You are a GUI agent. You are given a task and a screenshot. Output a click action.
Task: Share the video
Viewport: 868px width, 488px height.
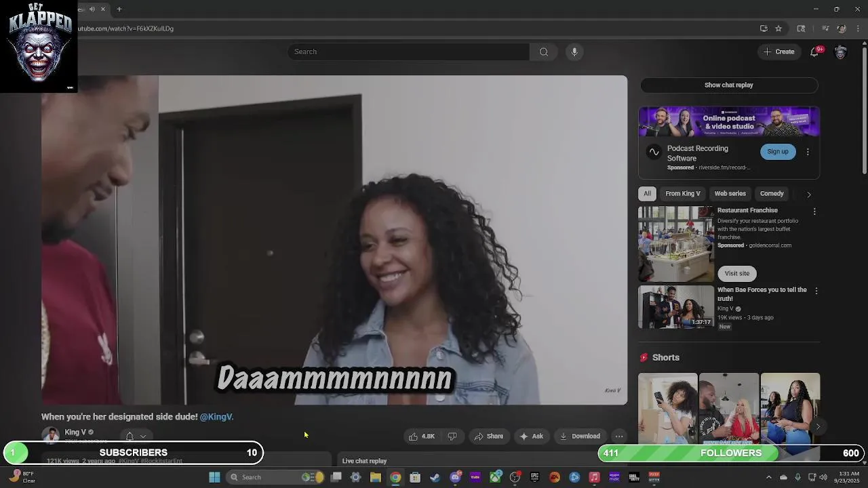488,436
